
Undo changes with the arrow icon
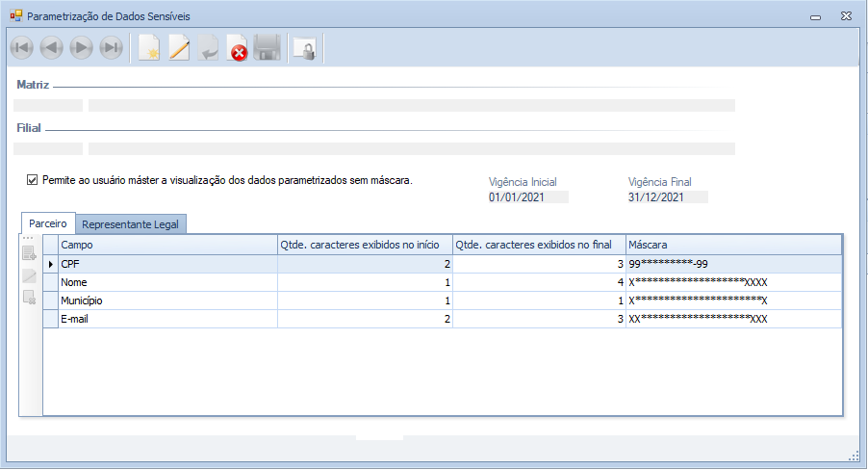coord(208,48)
